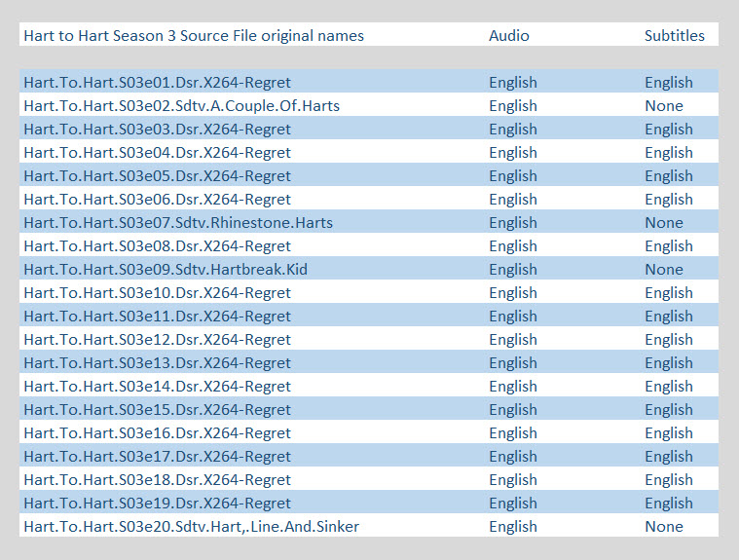Click the Subtitles cell 'English' for S03e08
Image resolution: width=739 pixels, height=560 pixels.
point(669,246)
